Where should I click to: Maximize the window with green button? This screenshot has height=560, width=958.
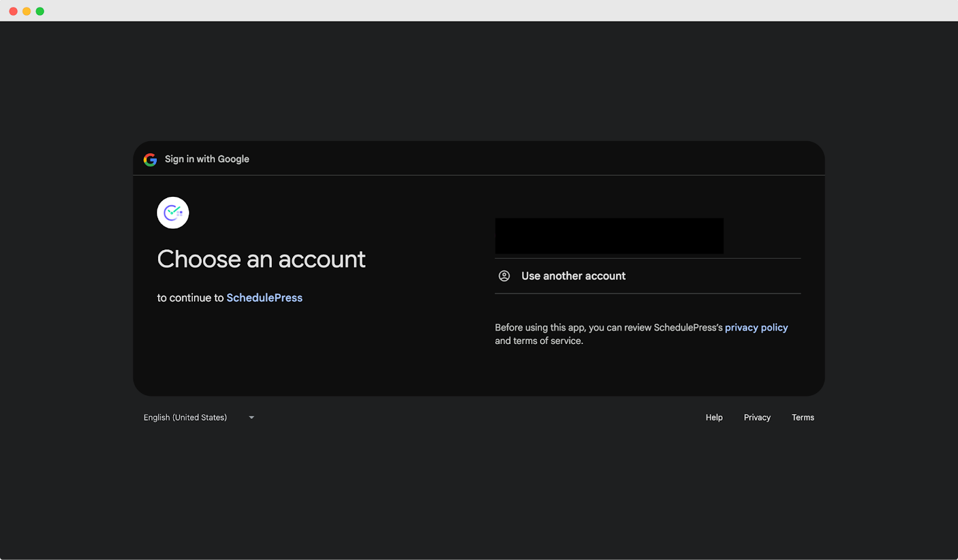click(40, 11)
